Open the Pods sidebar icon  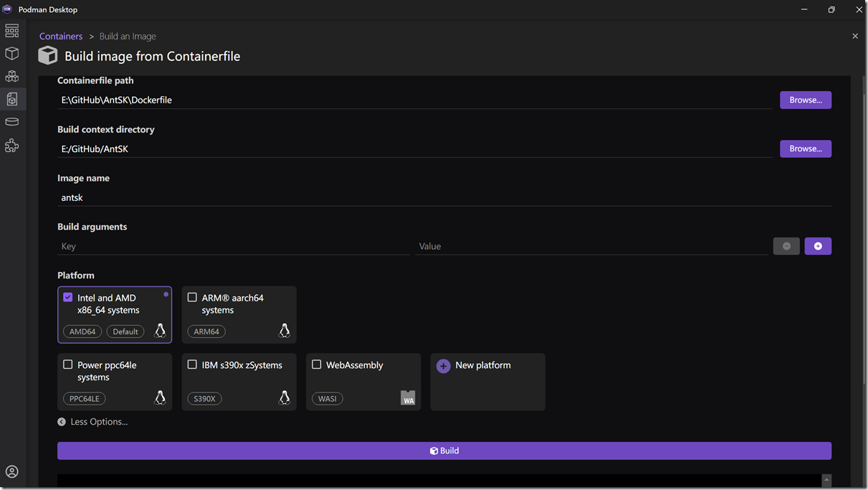tap(12, 76)
